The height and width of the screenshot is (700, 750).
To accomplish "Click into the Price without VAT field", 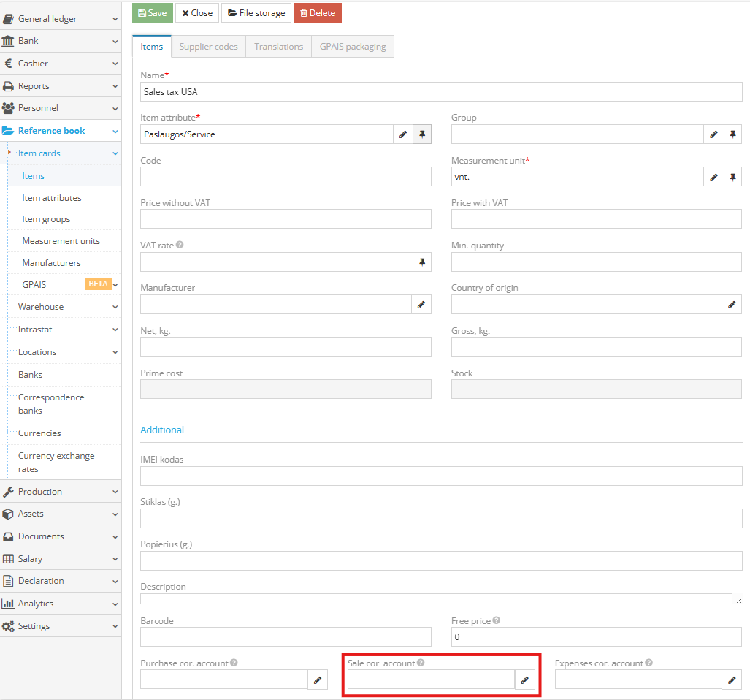I will [286, 219].
